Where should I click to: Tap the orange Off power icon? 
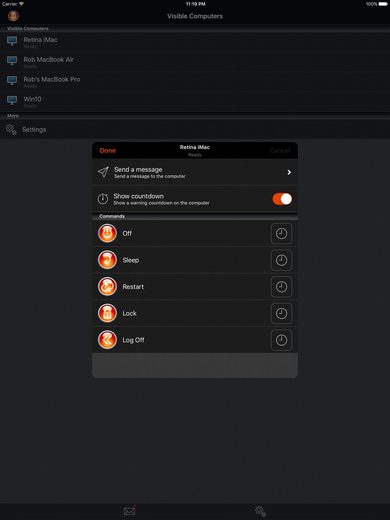(x=107, y=233)
